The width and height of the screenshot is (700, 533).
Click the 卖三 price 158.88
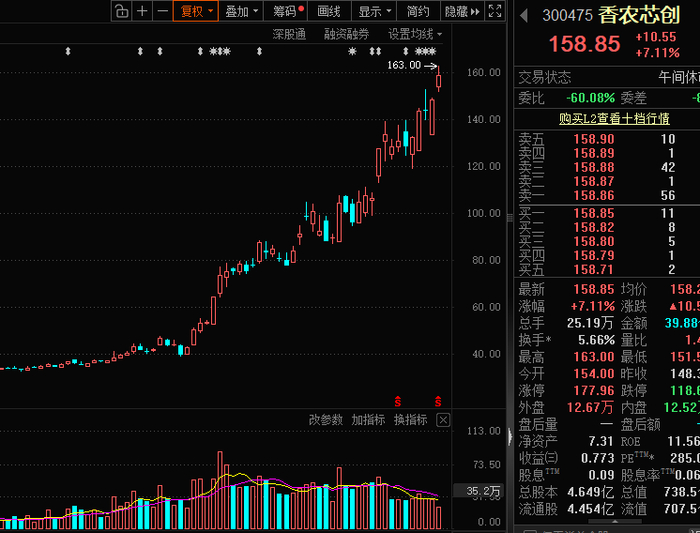click(x=594, y=167)
